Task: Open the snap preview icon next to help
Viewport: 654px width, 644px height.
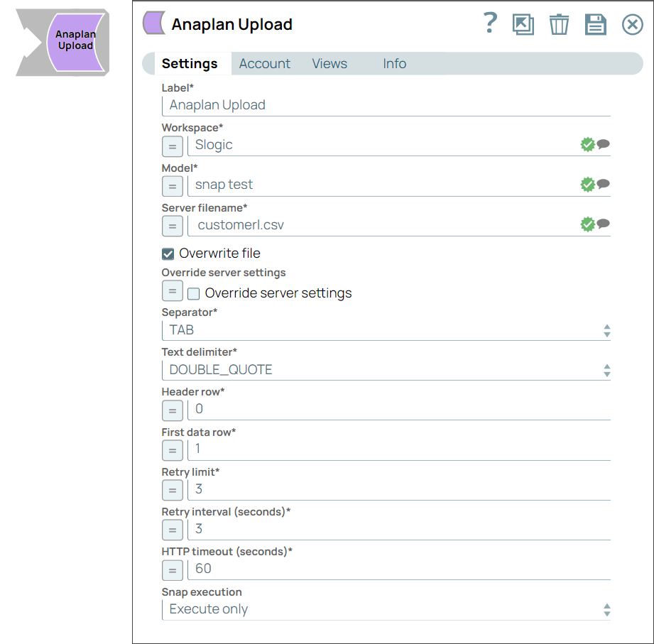Action: coord(523,24)
